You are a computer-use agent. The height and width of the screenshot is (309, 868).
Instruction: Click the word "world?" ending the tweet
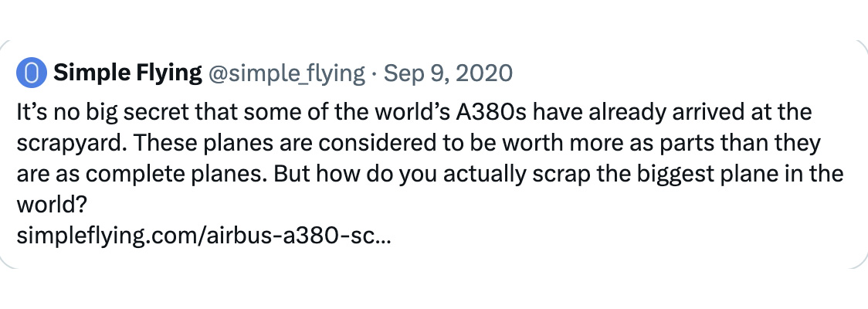52,205
